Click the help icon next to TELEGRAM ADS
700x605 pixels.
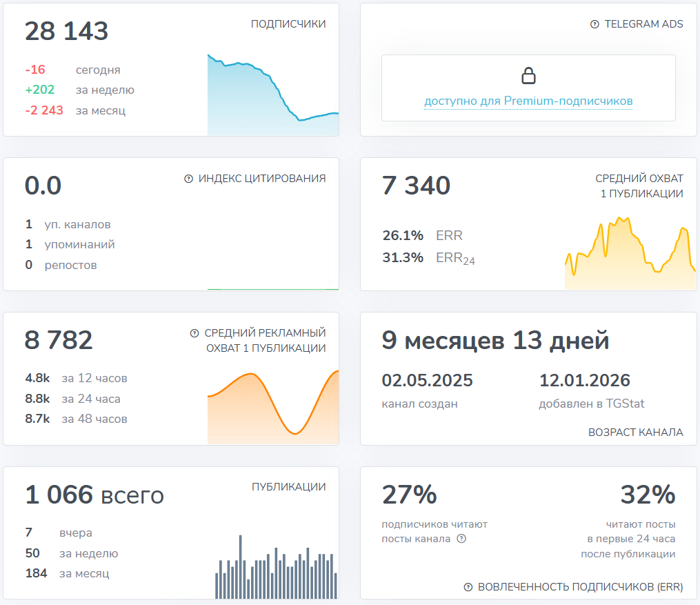point(592,23)
